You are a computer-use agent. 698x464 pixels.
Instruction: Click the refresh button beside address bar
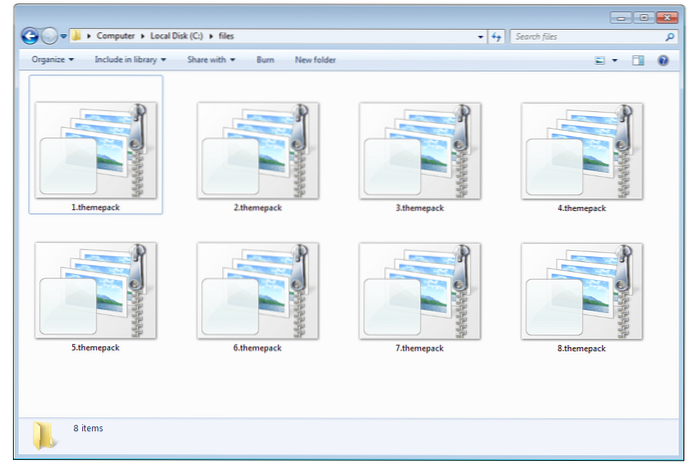[x=497, y=36]
